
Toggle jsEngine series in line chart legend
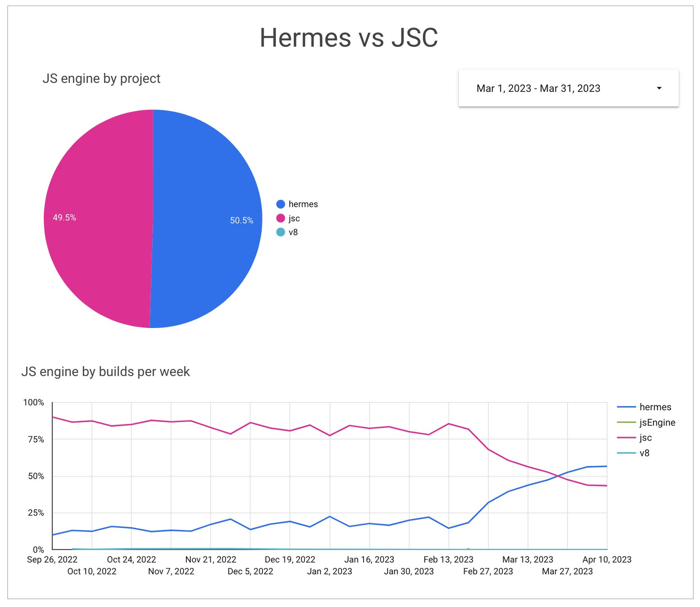pyautogui.click(x=657, y=423)
